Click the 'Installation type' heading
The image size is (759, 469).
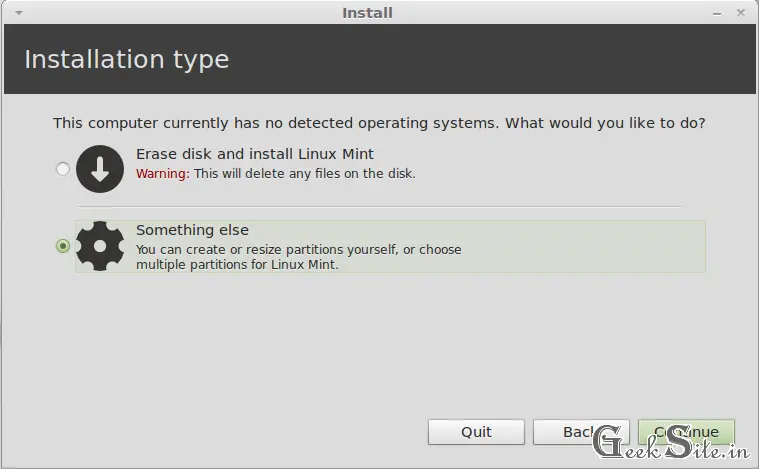click(127, 59)
